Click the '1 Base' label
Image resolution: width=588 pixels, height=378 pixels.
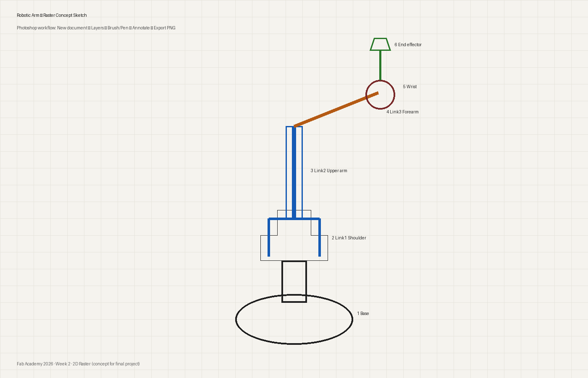tap(363, 313)
